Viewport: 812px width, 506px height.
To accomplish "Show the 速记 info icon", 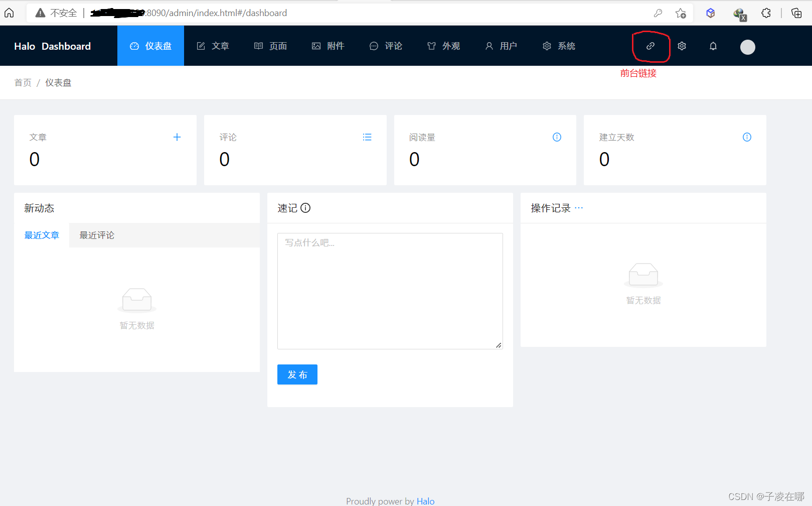I will (305, 208).
